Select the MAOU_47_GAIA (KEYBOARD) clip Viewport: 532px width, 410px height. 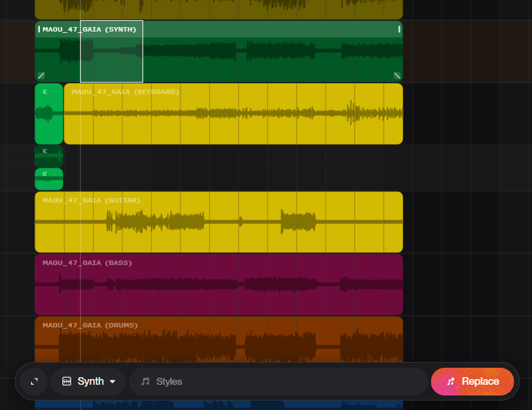(233, 126)
